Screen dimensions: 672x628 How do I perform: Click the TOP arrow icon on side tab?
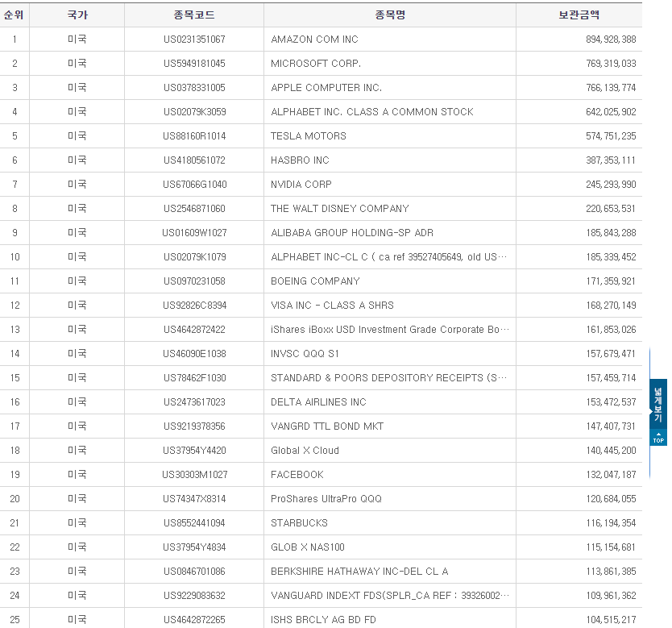tap(658, 438)
